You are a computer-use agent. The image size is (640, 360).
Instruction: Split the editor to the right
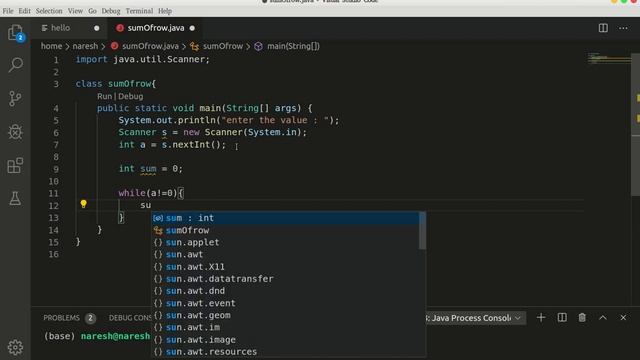603,28
